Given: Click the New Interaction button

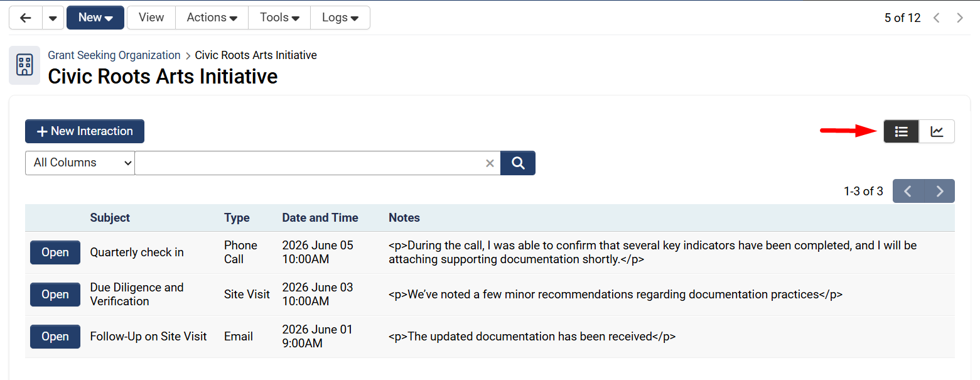Looking at the screenshot, I should pos(85,131).
